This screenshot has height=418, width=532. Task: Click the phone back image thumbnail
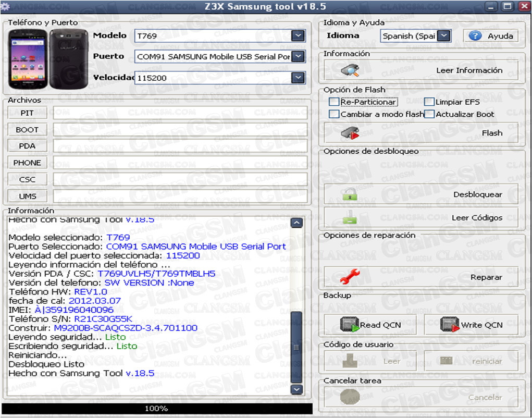coord(69,59)
